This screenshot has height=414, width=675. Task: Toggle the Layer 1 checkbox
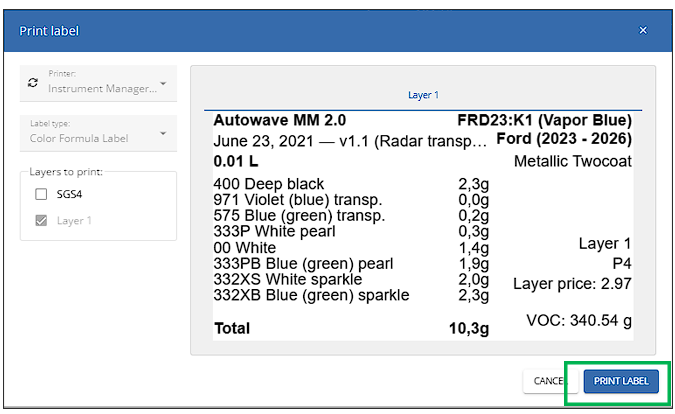(x=41, y=220)
